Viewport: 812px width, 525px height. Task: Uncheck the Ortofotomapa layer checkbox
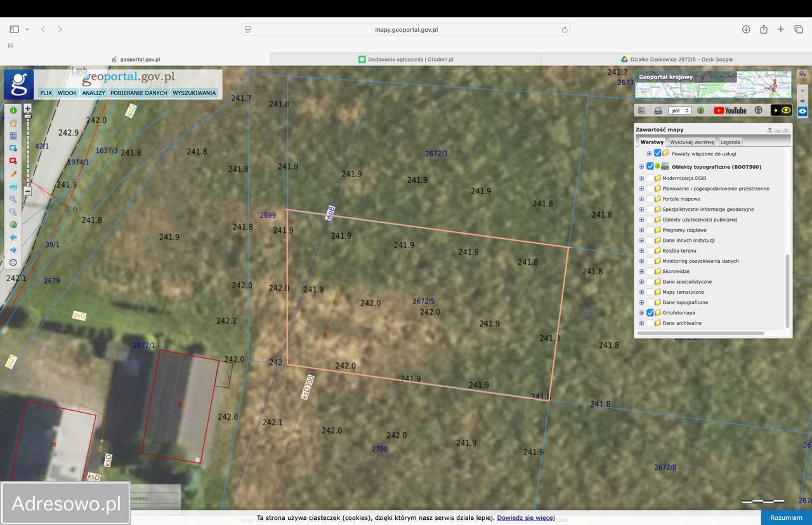[x=650, y=313]
